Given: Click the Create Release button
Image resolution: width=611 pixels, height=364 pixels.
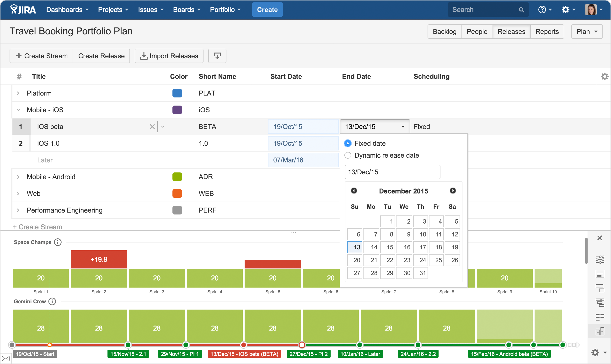Looking at the screenshot, I should [101, 56].
